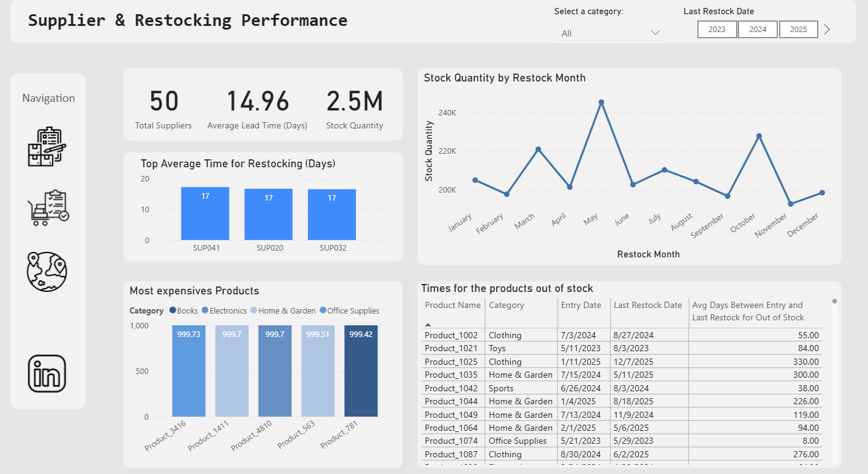Sort table by Last Restock Date column header
Viewport: 868px width, 474px height.
pos(648,305)
